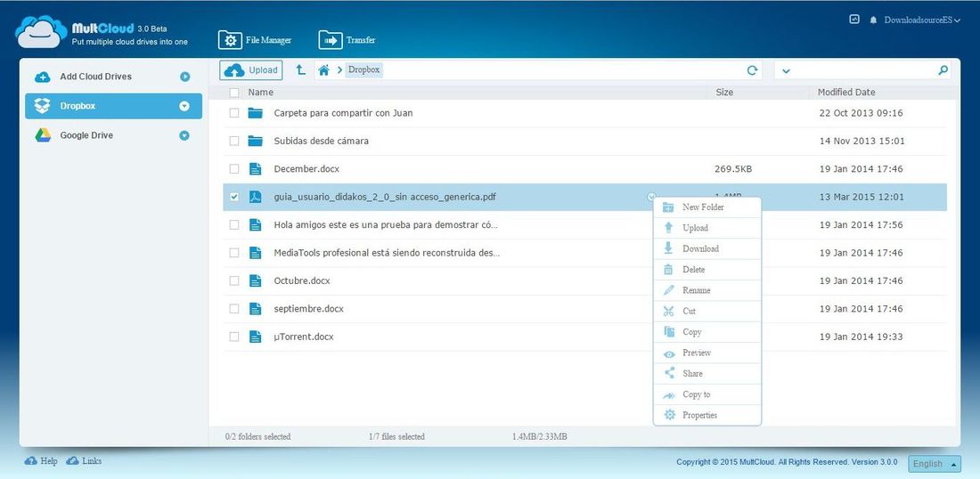Click folder icon of Carpeta para compartir
The height and width of the screenshot is (479, 980).
255,113
